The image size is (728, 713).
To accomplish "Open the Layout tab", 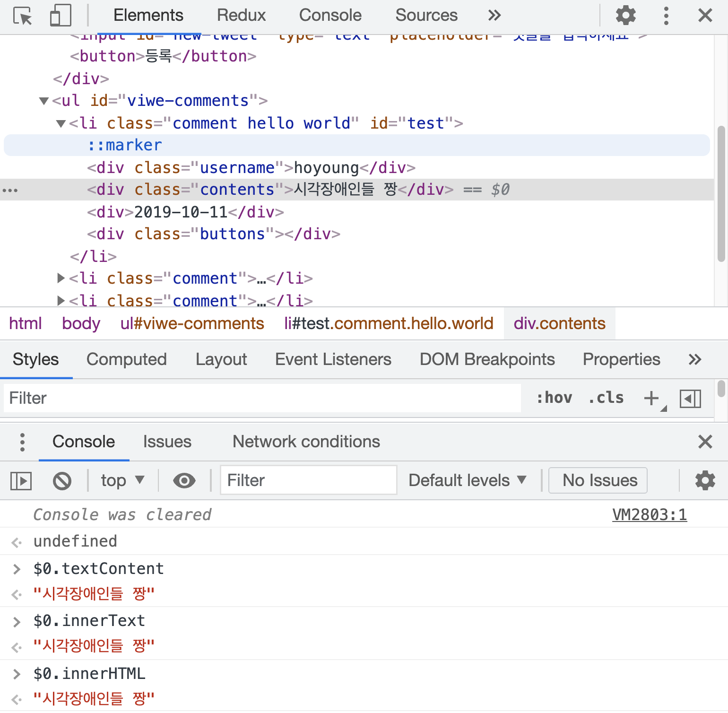I will 221,359.
